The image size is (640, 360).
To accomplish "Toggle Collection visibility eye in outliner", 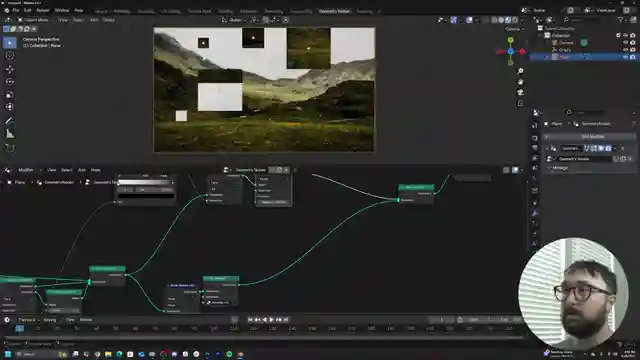I will (x=625, y=36).
